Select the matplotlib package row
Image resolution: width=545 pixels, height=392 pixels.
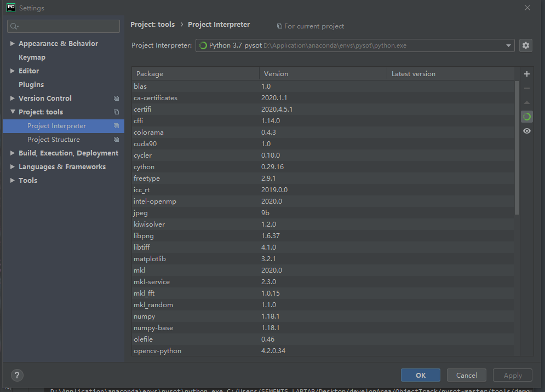click(x=323, y=258)
